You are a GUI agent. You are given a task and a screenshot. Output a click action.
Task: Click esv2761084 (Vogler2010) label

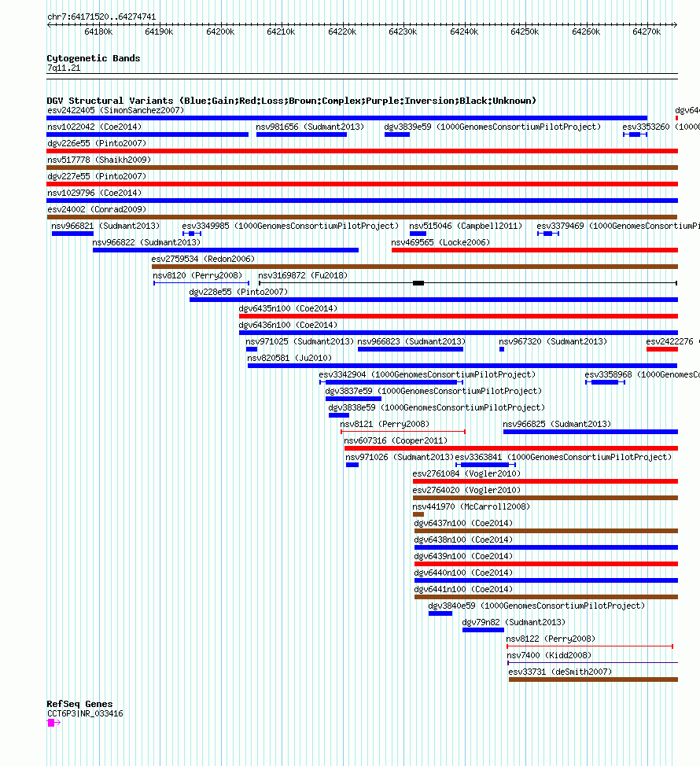click(466, 474)
